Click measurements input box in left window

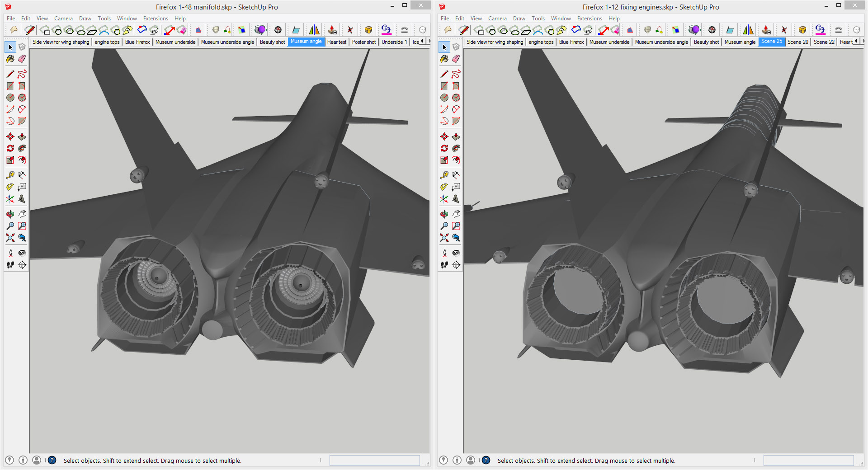pyautogui.click(x=374, y=461)
